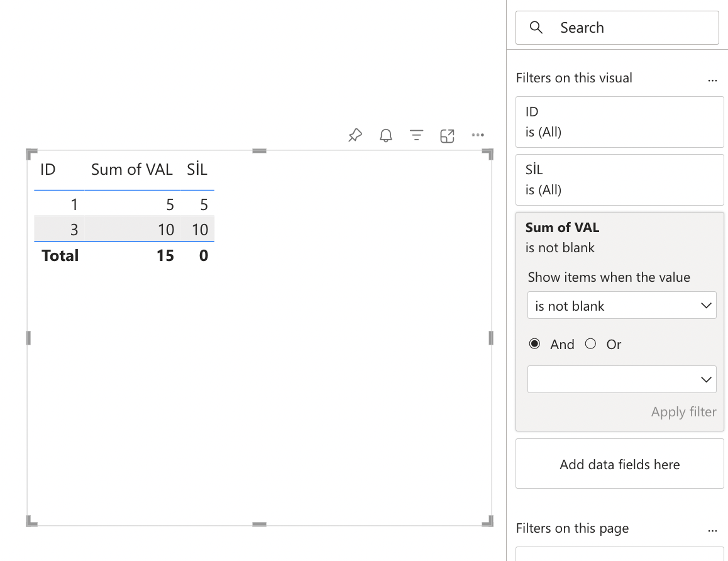The height and width of the screenshot is (561, 728).
Task: Grab the bottom-middle resize handle of the visual
Action: (x=259, y=525)
